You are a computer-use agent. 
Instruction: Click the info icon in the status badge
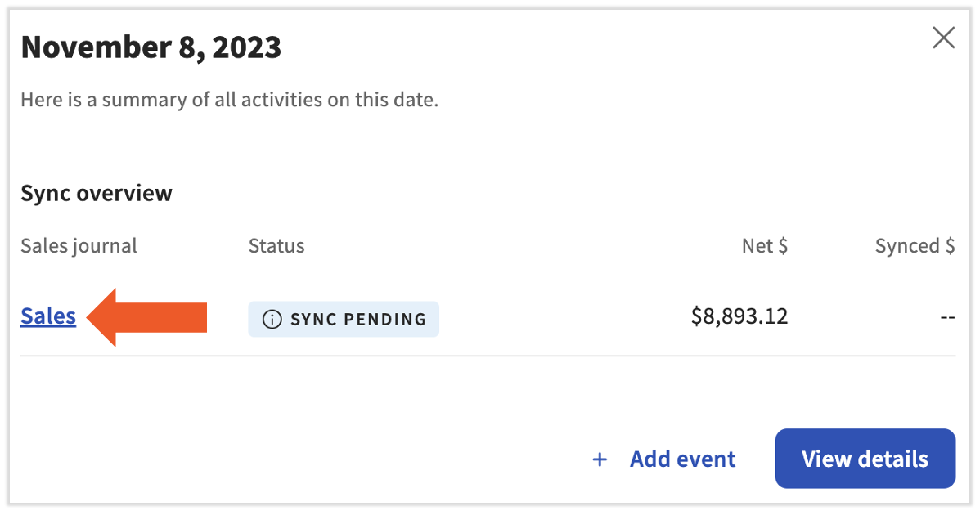click(272, 319)
